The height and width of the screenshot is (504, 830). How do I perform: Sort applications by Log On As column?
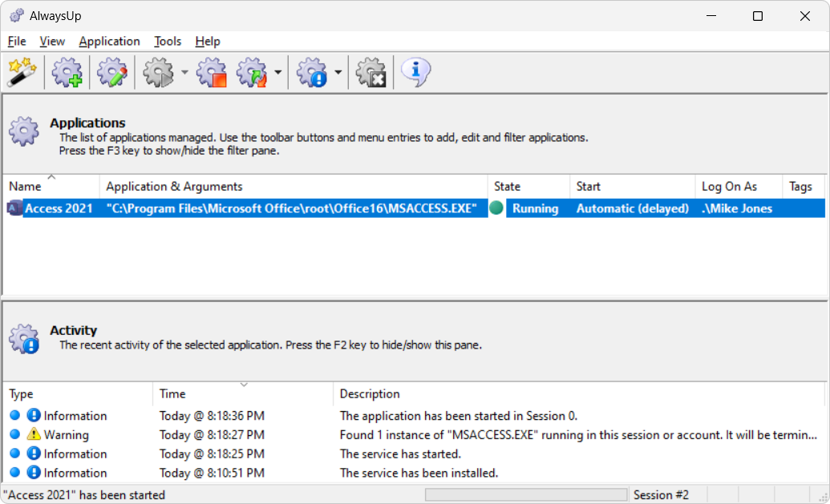pos(739,186)
